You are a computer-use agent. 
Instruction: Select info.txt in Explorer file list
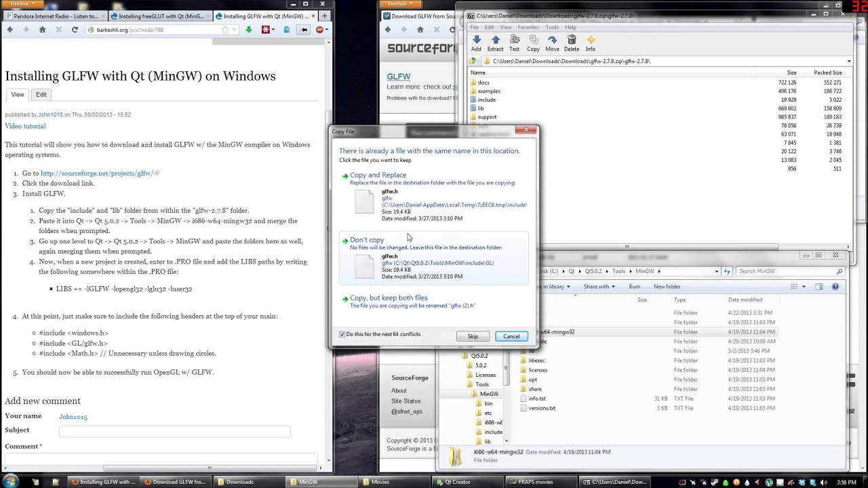tap(536, 399)
